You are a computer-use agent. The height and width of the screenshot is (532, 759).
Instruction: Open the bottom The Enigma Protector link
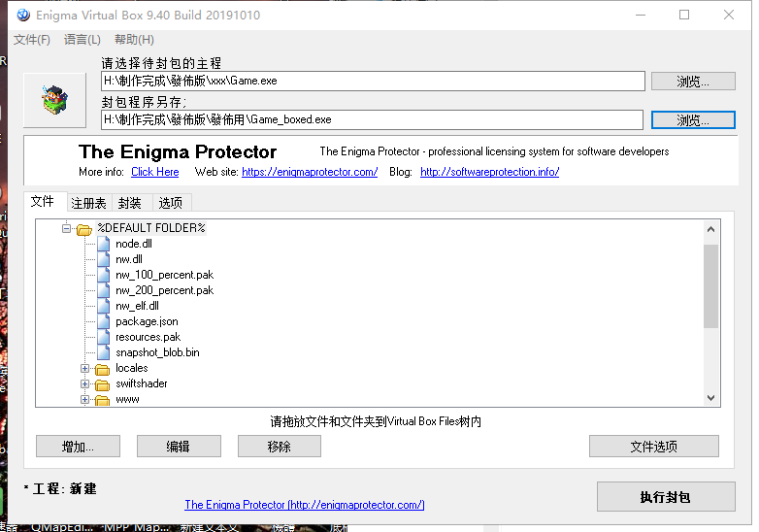[x=305, y=505]
